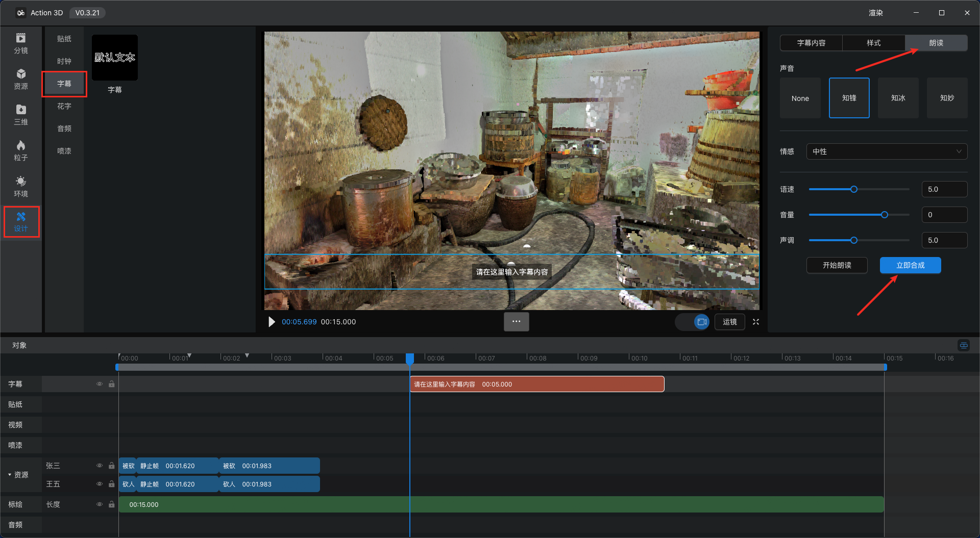
Task: Select 王五's 砍人 00:01.983 clip
Action: tap(269, 484)
